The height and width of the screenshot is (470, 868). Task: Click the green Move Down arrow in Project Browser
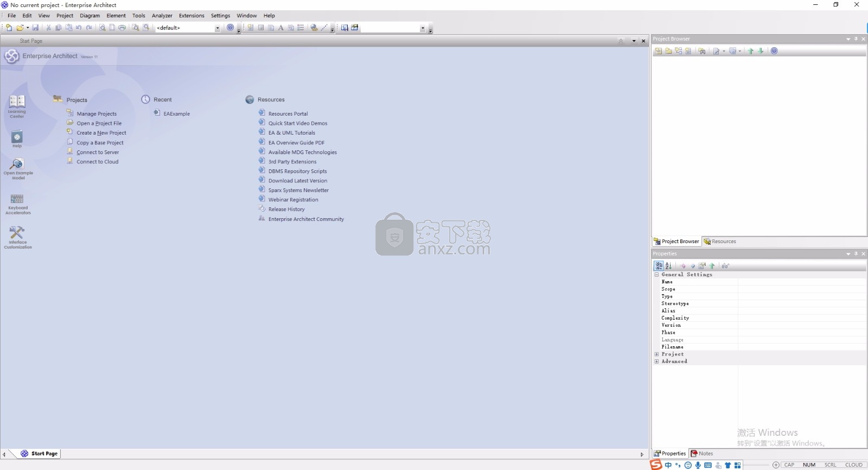coord(761,51)
